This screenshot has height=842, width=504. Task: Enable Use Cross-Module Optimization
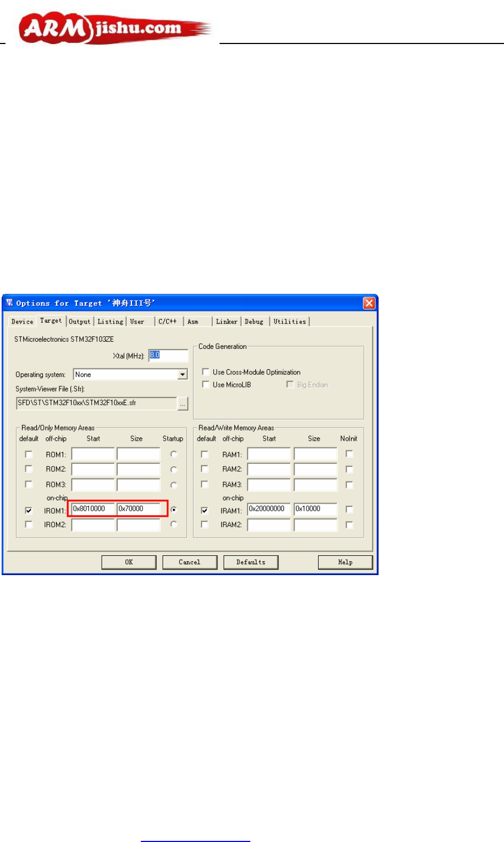coord(206,372)
